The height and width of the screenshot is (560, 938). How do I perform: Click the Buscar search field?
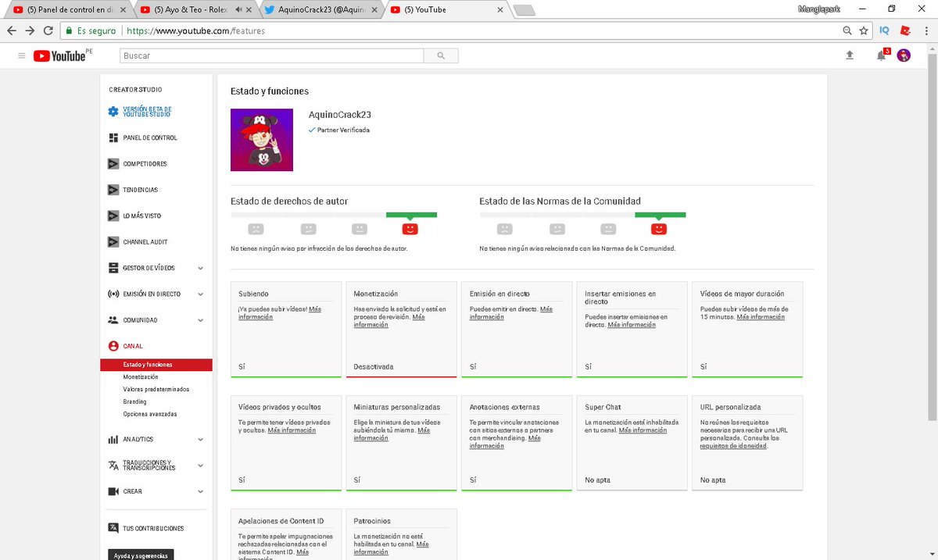click(x=271, y=56)
